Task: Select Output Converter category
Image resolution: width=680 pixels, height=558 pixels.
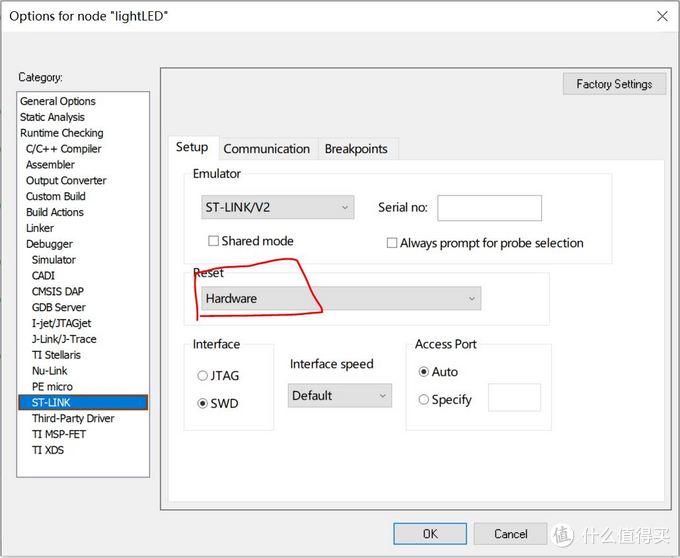Action: [66, 180]
